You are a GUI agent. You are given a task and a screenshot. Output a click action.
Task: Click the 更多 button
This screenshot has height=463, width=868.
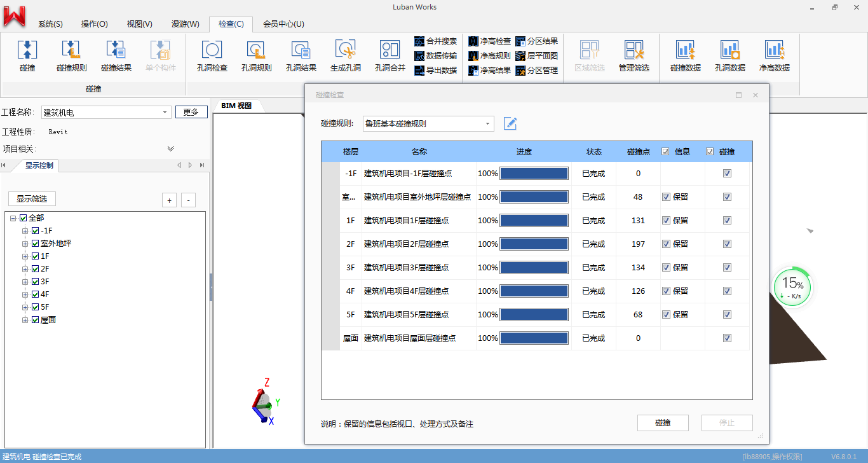191,112
